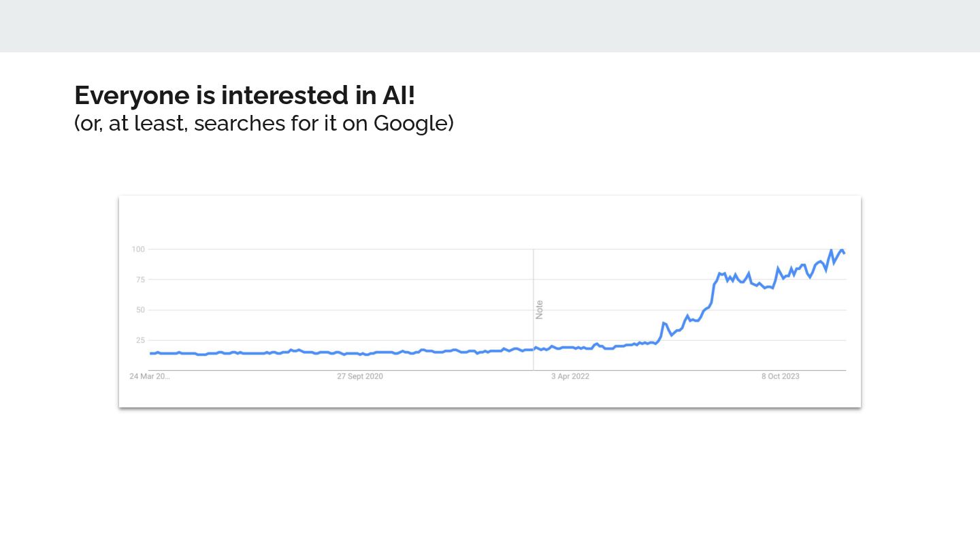
Task: Click the rotated "Note" label in chart
Action: pos(540,310)
